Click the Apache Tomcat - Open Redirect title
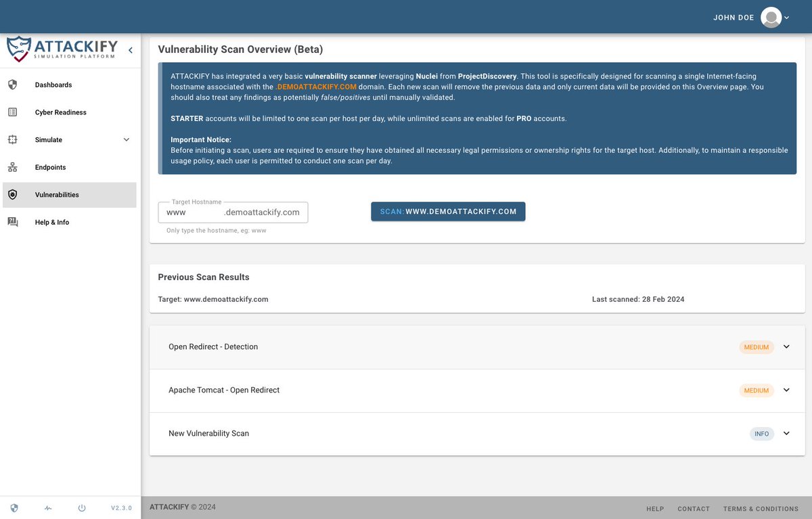This screenshot has width=812, height=519. [224, 390]
